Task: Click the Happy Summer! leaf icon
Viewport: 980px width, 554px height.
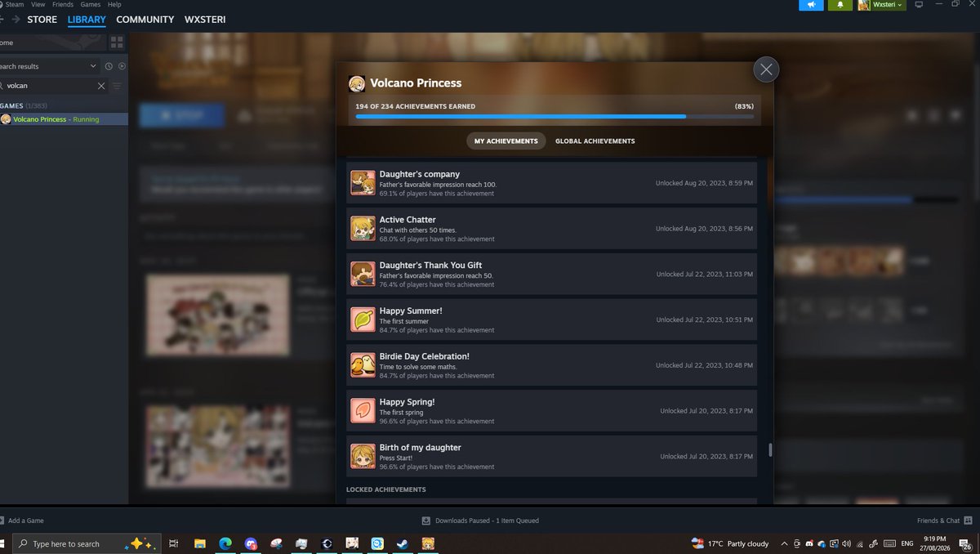Action: pos(363,319)
